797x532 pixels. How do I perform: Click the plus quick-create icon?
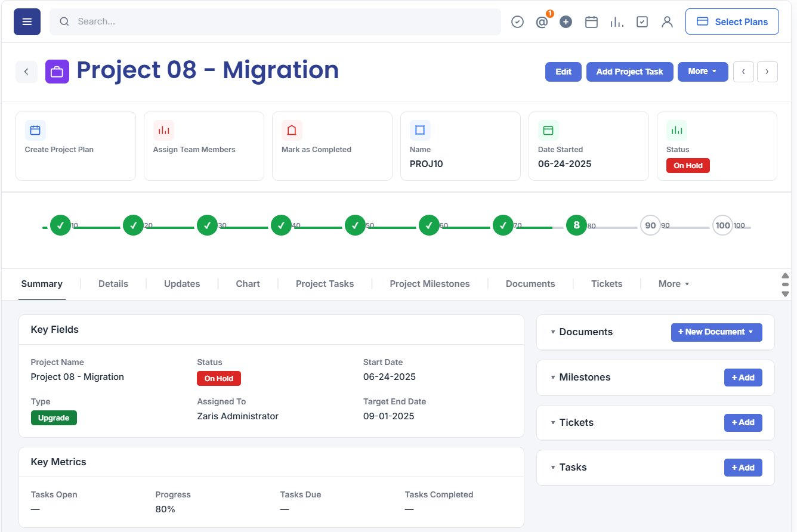tap(566, 22)
